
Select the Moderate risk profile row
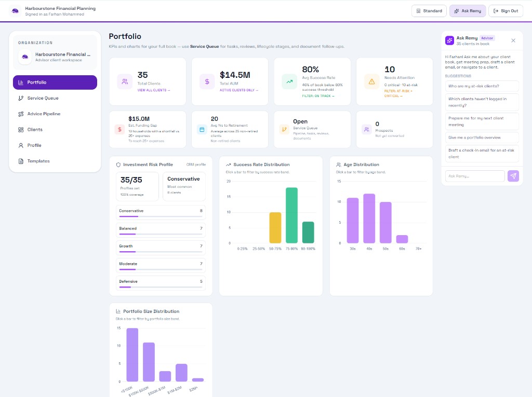point(161,266)
